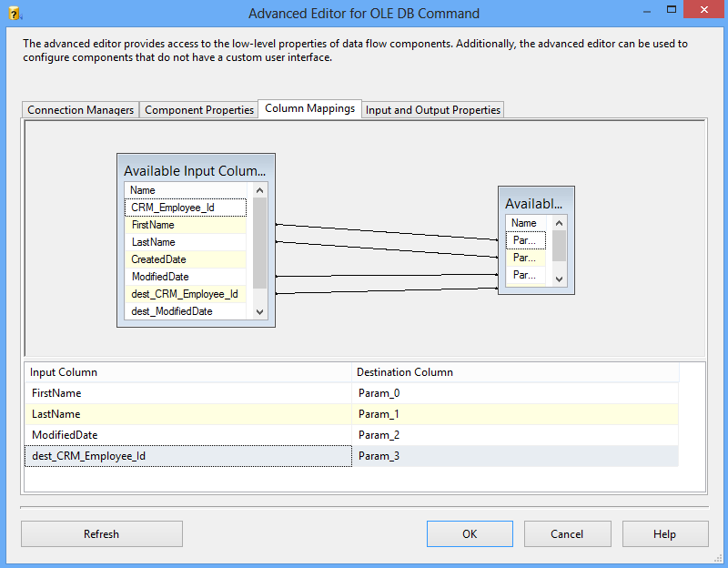Image resolution: width=728 pixels, height=568 pixels.
Task: Maximize the Advanced Editor window
Action: tap(672, 10)
